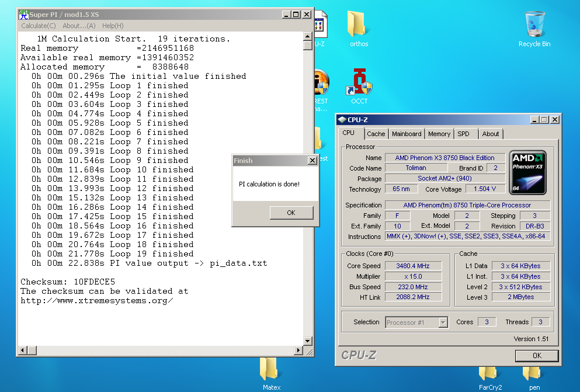Click the Super PI title bar icon
580x392 pixels.
(23, 15)
